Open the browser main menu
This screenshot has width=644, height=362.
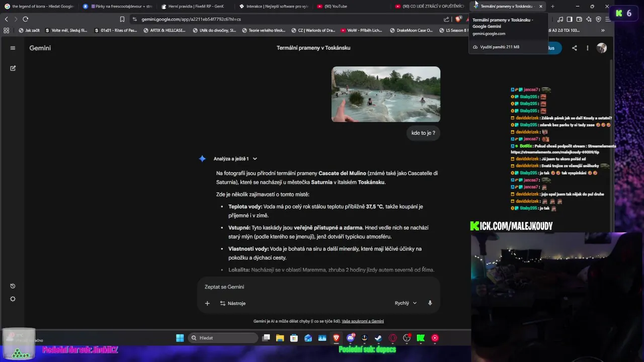pos(608,19)
